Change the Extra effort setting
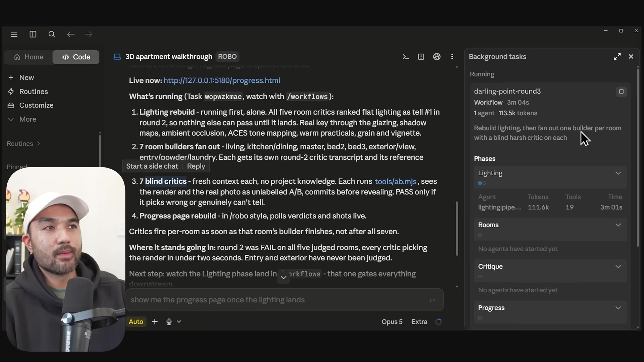 click(x=419, y=322)
